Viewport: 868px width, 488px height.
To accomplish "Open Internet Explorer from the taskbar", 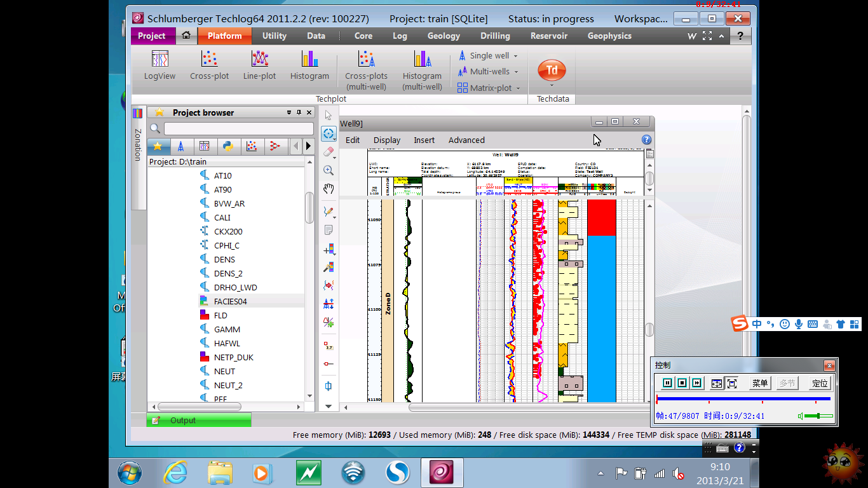I will (x=176, y=473).
